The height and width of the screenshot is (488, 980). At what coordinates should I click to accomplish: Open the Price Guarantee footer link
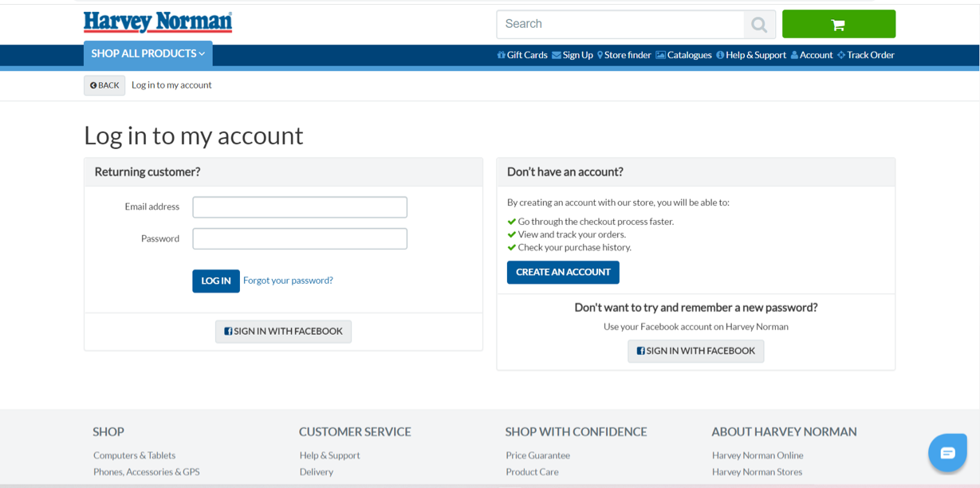pyautogui.click(x=537, y=455)
